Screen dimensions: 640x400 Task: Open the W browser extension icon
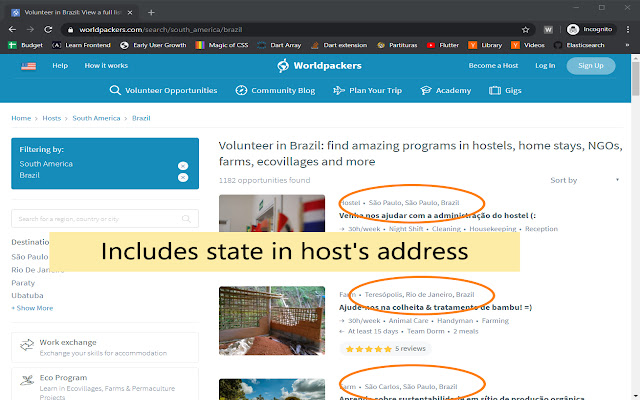point(548,29)
